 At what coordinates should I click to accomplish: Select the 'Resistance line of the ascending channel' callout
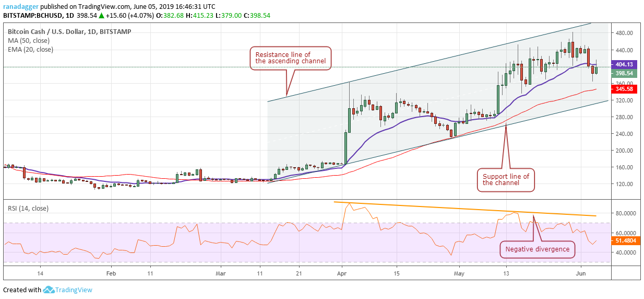(291, 57)
